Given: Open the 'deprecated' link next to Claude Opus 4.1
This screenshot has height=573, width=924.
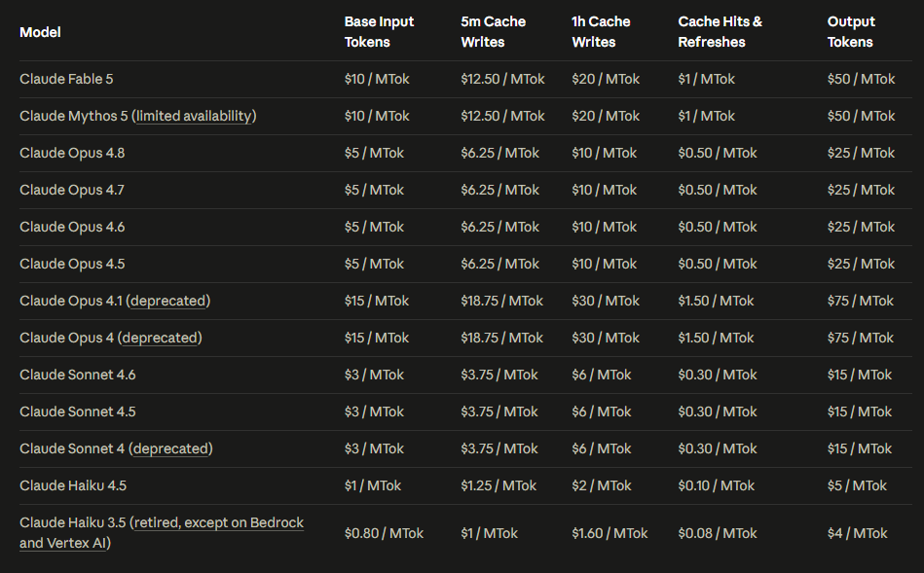Looking at the screenshot, I should [x=167, y=301].
